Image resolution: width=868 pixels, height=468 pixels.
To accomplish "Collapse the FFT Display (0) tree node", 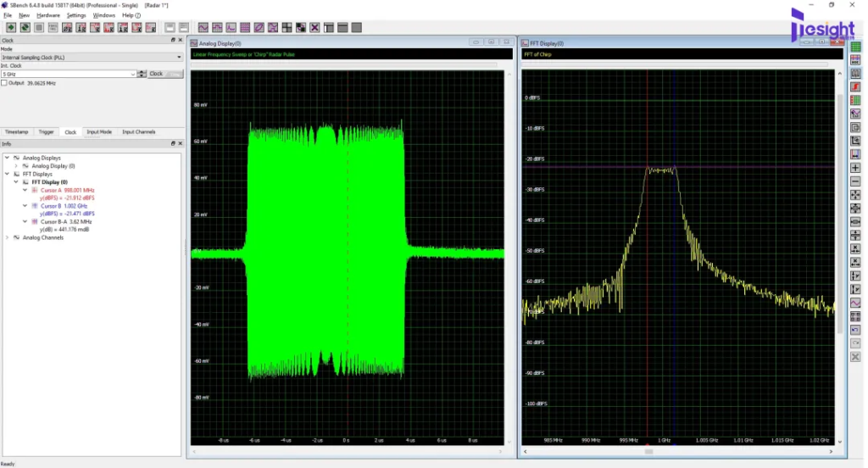I will pyautogui.click(x=16, y=181).
